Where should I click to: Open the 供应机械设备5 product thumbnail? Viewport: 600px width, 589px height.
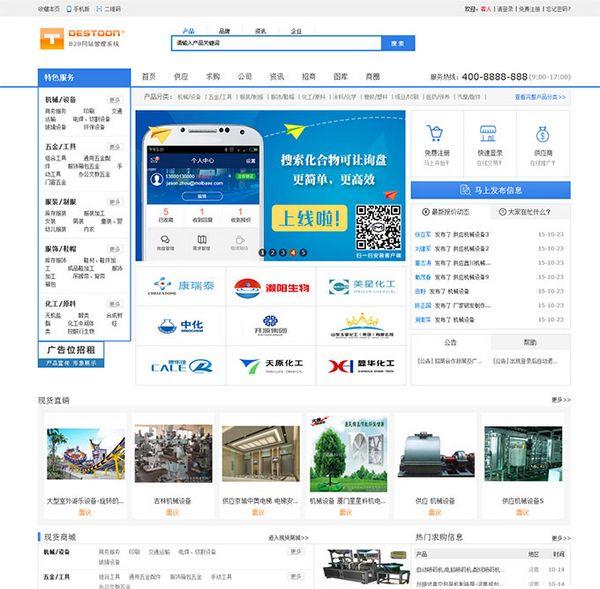point(523,454)
